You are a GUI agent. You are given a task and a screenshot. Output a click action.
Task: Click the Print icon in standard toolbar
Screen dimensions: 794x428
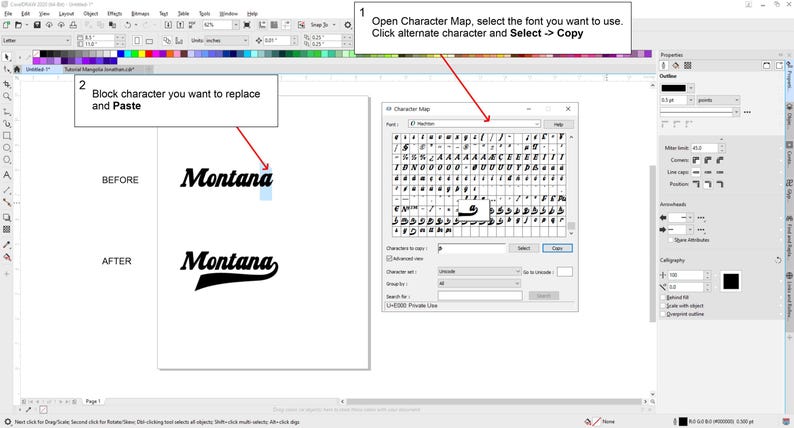73,25
